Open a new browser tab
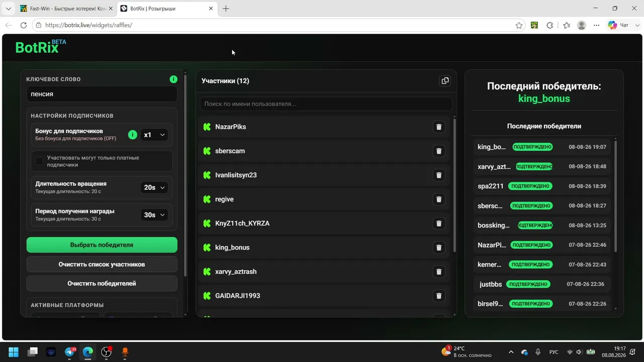The height and width of the screenshot is (362, 644). pyautogui.click(x=226, y=9)
